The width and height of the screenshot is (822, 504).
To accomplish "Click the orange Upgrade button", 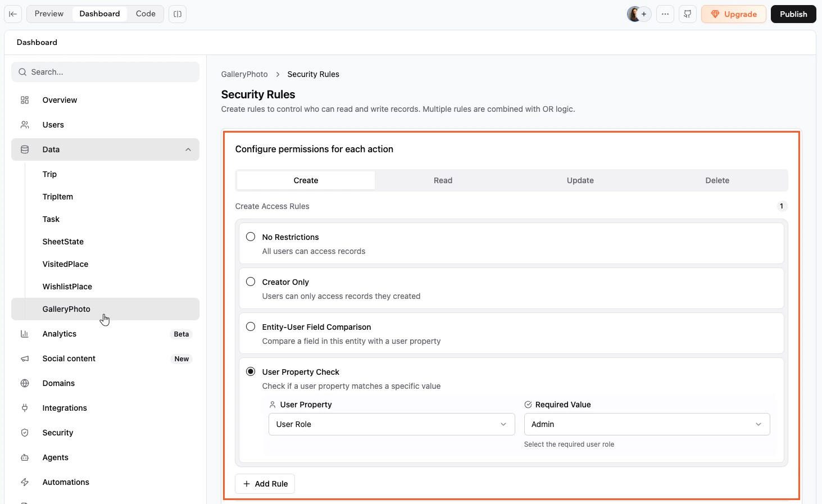I will click(733, 14).
